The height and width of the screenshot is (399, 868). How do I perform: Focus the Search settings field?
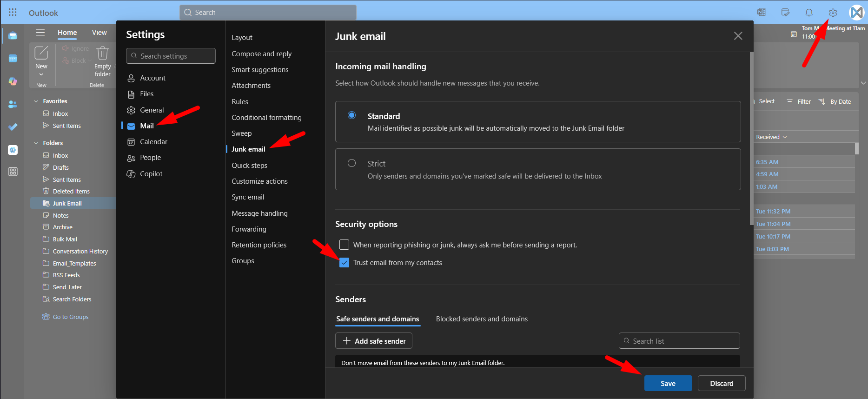coord(171,56)
